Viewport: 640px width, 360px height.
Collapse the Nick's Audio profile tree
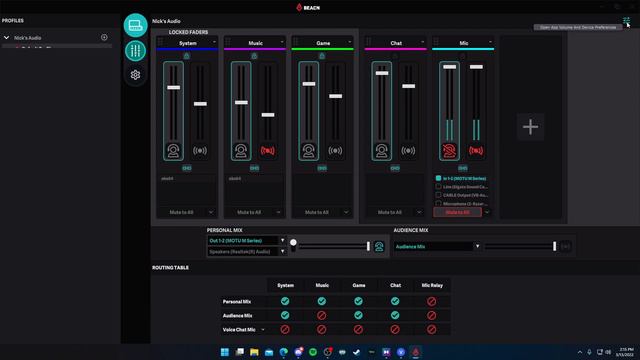point(6,38)
